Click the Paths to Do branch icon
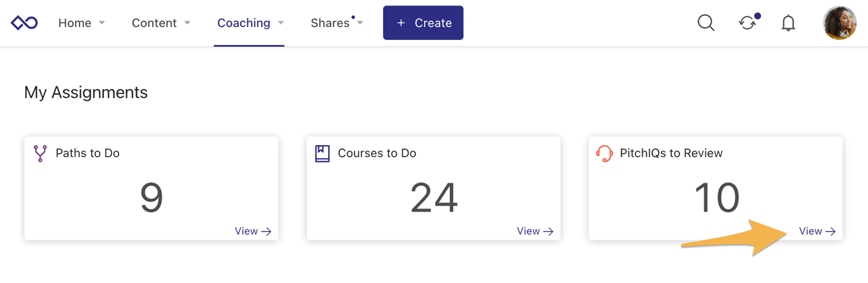This screenshot has height=283, width=868. [40, 153]
